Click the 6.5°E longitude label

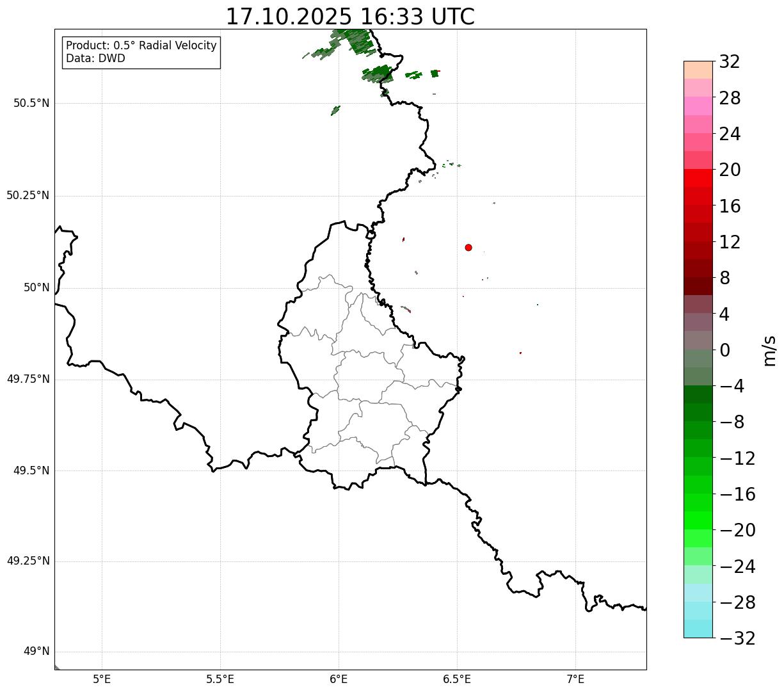pos(457,679)
